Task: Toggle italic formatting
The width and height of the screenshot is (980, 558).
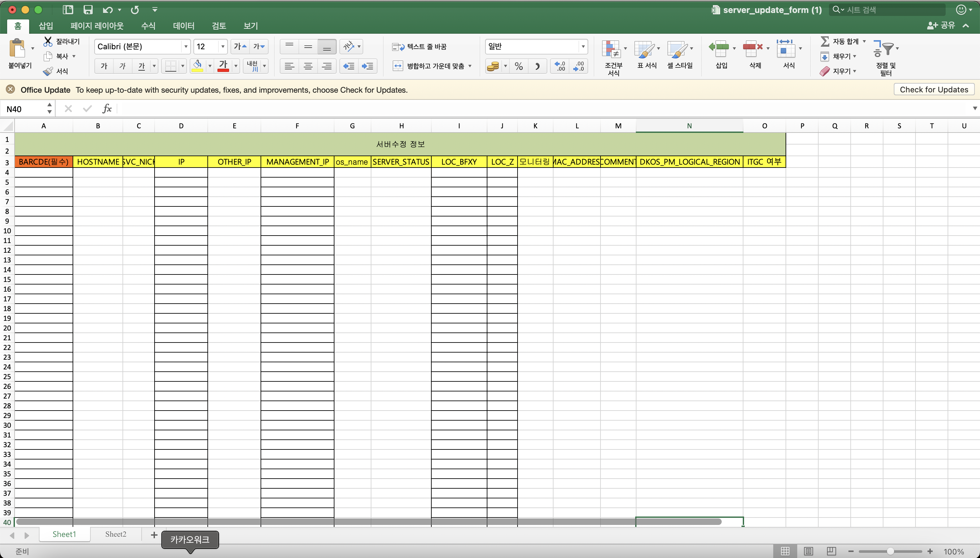Action: click(122, 66)
